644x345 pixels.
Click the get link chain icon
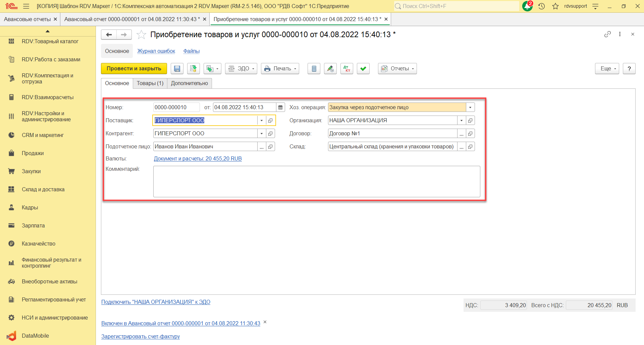click(607, 34)
